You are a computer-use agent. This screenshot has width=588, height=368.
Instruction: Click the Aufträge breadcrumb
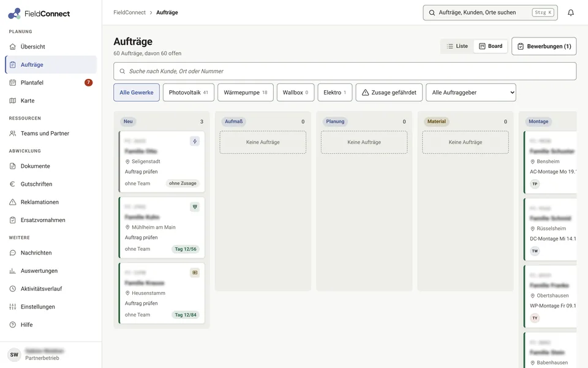167,12
